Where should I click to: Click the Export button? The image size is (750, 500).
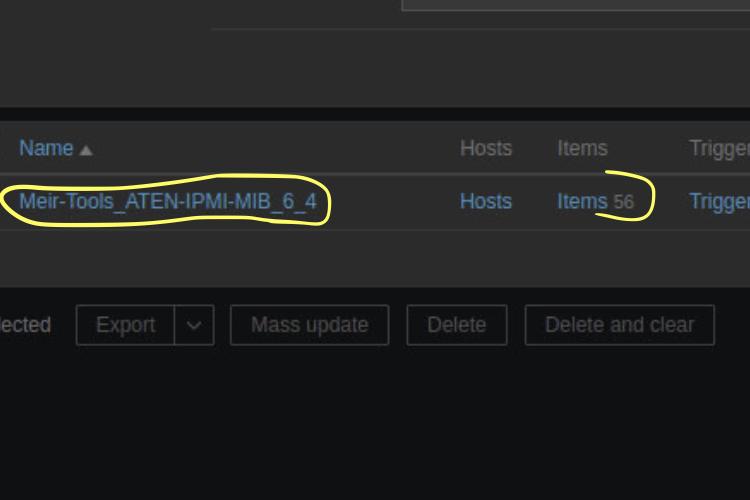tap(125, 325)
